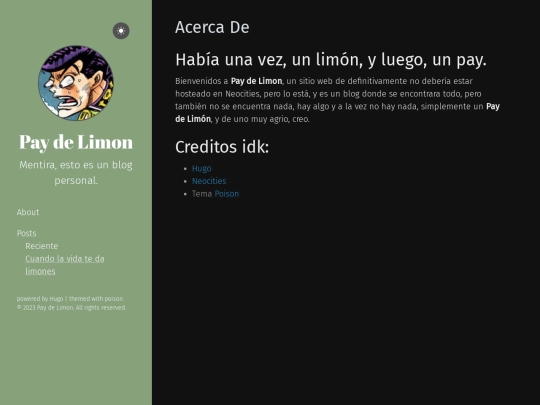Click the Había una vez heading

pos(331,60)
